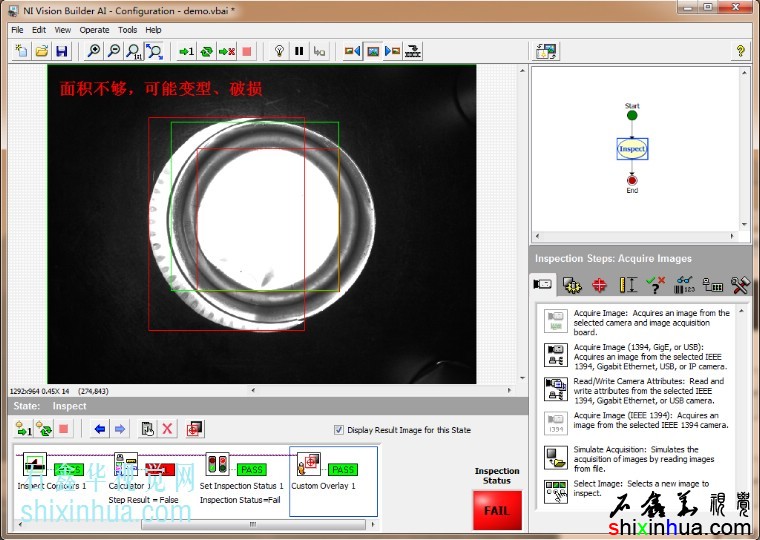760x540 pixels.
Task: Switch to the Identify Parts barcode tab
Action: tap(685, 285)
